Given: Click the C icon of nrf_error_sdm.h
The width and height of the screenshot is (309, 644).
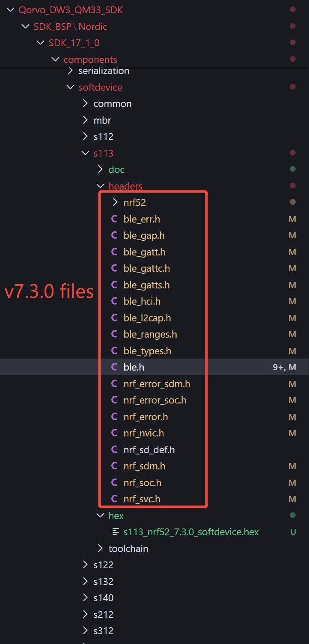Looking at the screenshot, I should [114, 384].
